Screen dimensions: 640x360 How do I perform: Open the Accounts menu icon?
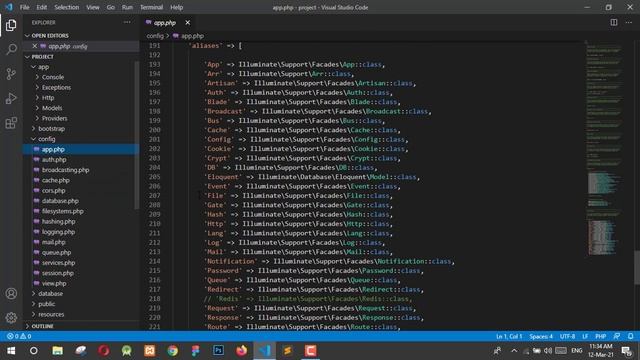(x=11, y=293)
